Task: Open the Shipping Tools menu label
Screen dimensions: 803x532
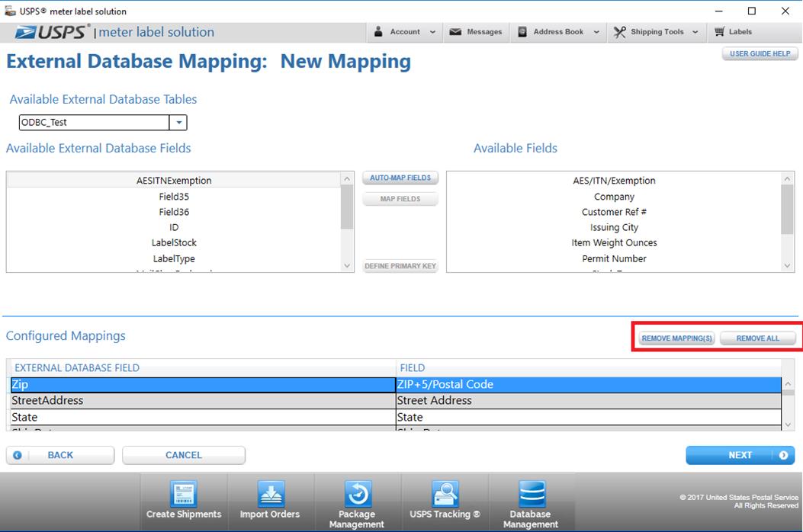Action: (657, 32)
